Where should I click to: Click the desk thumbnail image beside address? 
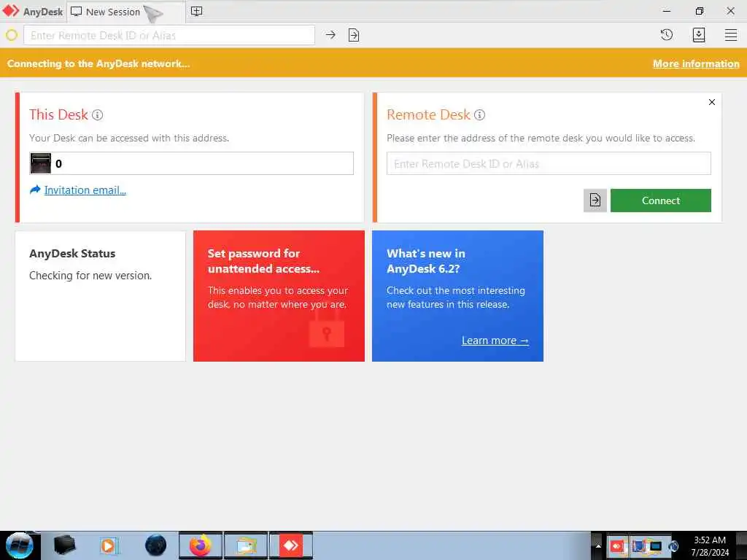(x=41, y=163)
